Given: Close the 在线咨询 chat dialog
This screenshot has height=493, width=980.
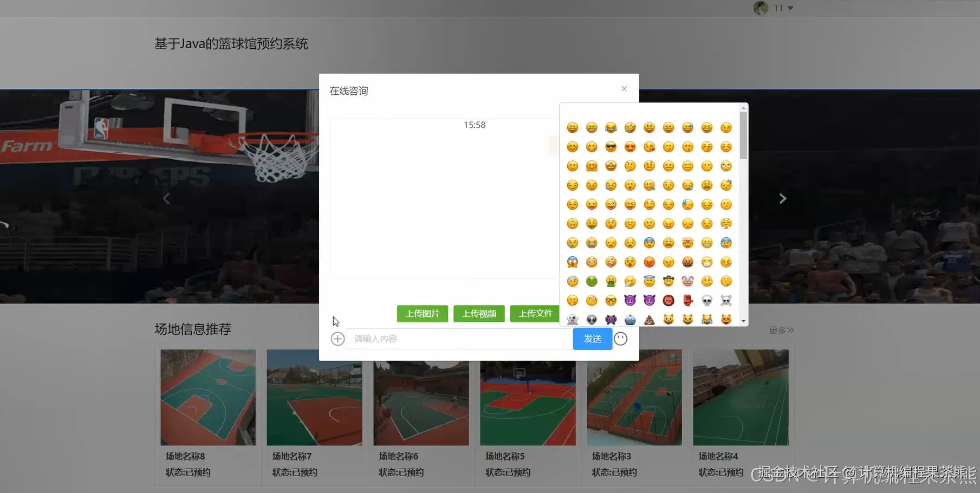Looking at the screenshot, I should click(x=624, y=88).
